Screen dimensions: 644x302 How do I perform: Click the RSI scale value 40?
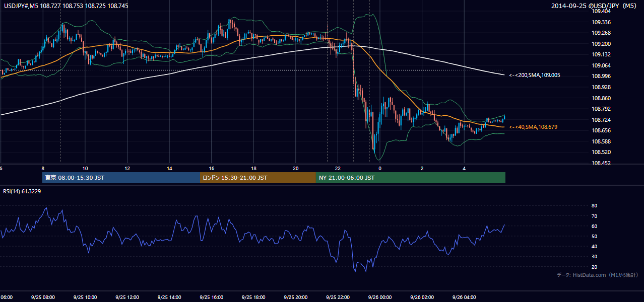click(x=594, y=246)
